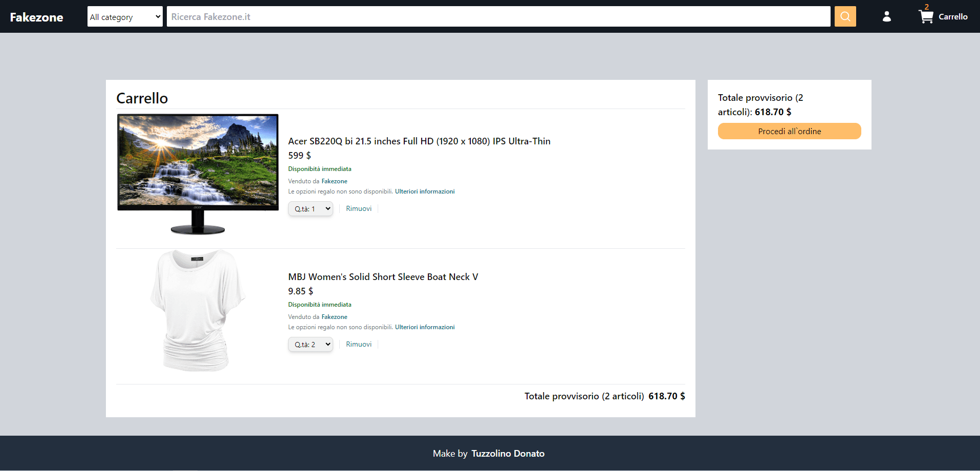Click the shopping cart icon in header
The image size is (980, 471).
pos(926,17)
